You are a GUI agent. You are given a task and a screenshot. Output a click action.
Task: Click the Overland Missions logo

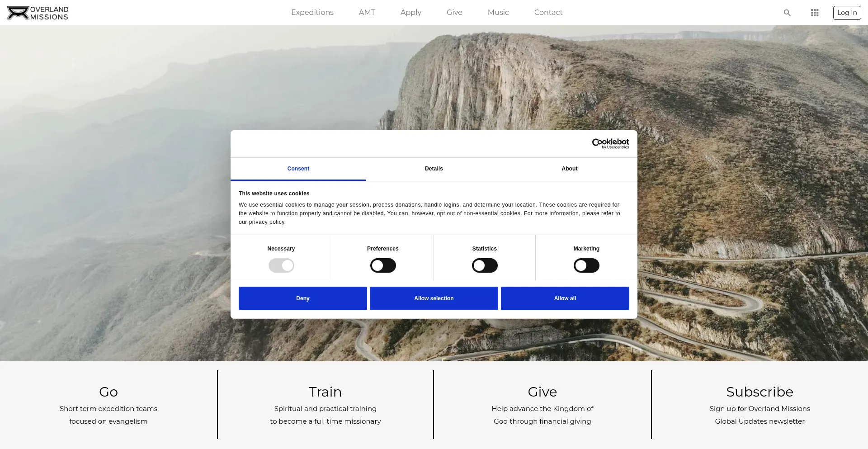click(38, 13)
